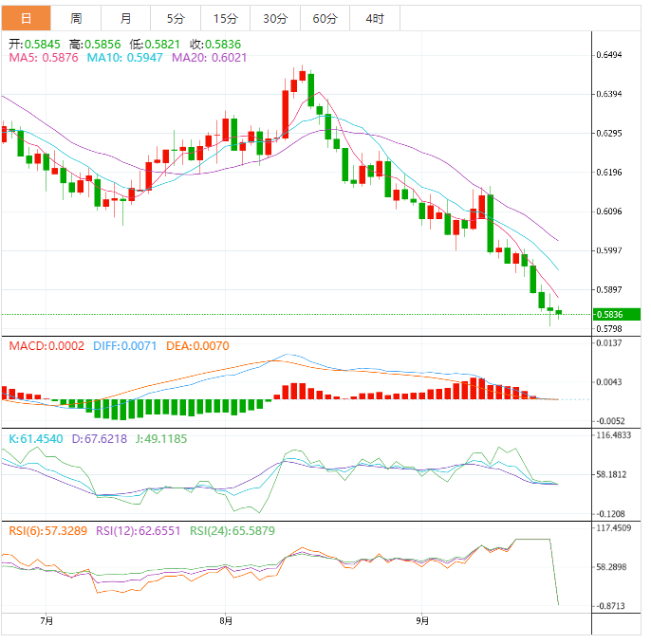Image resolution: width=651 pixels, height=644 pixels.
Task: Click the 8月 marker on time axis
Action: (x=225, y=621)
